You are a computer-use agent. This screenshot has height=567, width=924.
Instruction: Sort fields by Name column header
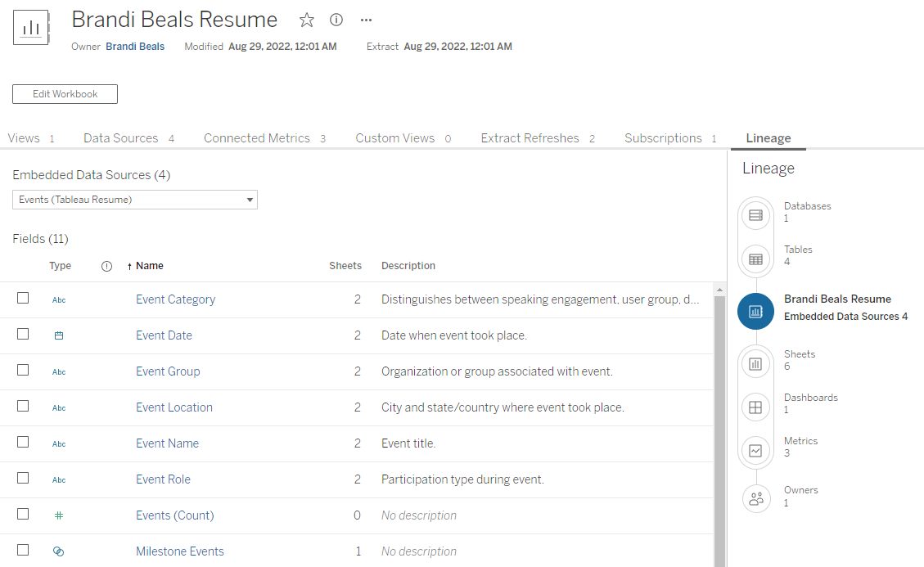pyautogui.click(x=149, y=266)
